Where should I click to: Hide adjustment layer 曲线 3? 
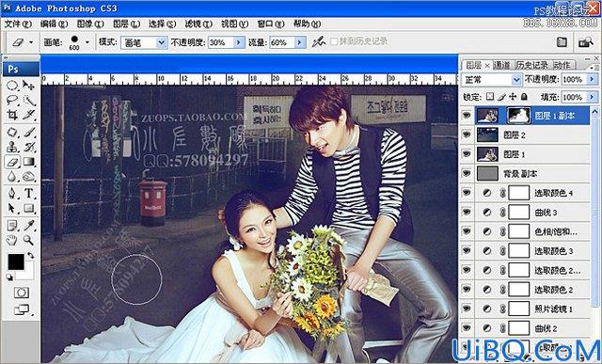[x=467, y=212]
